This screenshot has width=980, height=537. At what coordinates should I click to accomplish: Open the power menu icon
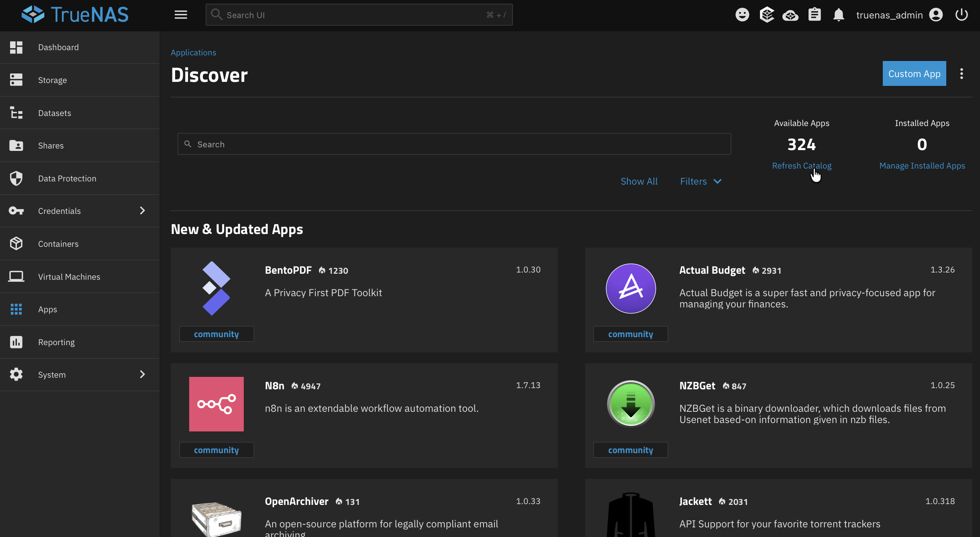(962, 14)
